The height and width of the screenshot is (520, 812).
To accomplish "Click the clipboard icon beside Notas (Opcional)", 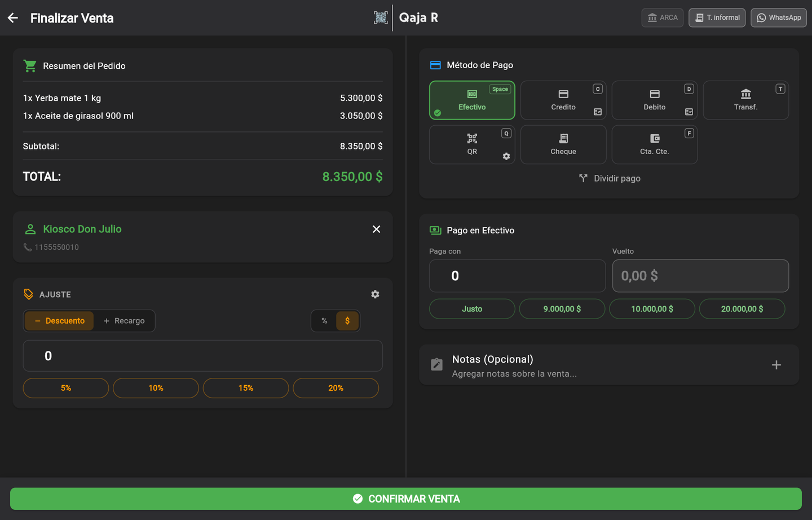I will 436,364.
